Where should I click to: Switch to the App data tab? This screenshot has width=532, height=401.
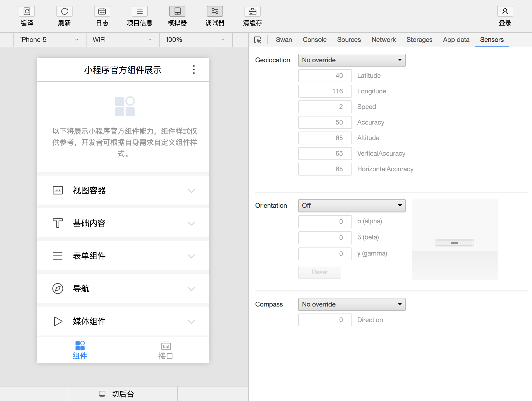(x=456, y=40)
